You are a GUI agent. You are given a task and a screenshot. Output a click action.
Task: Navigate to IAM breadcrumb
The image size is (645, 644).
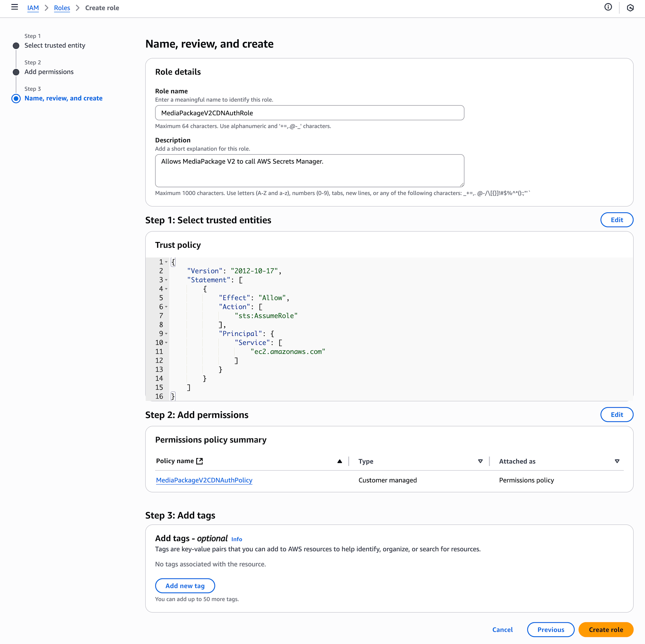coord(33,8)
